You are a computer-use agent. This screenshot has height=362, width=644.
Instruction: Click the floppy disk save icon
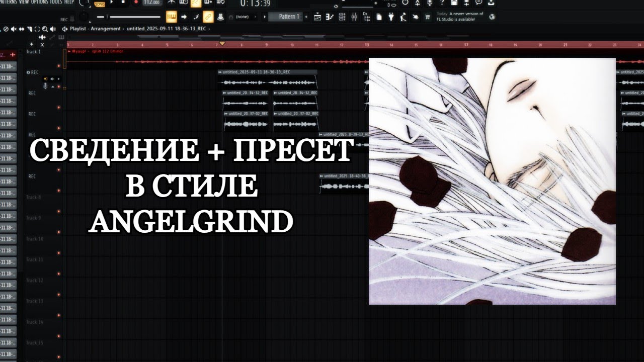click(x=454, y=2)
